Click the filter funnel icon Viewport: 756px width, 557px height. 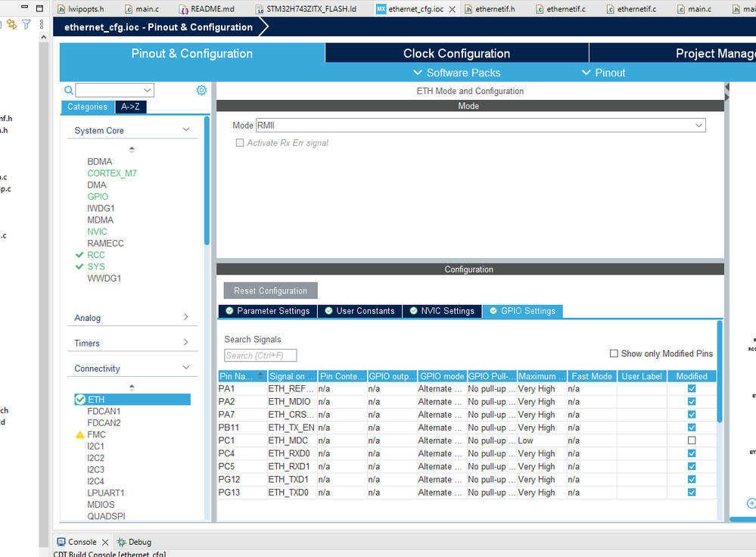pos(26,24)
